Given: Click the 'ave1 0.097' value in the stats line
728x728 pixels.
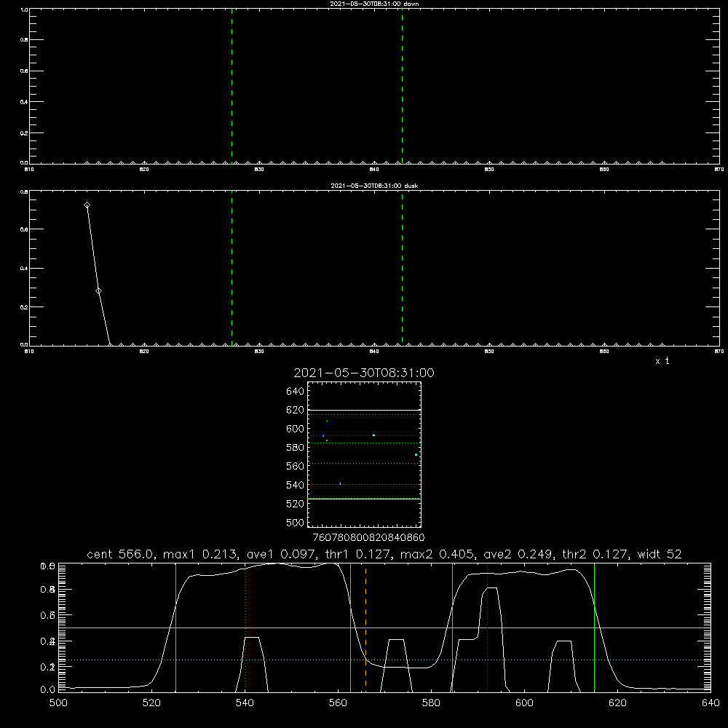Looking at the screenshot, I should (x=282, y=554).
